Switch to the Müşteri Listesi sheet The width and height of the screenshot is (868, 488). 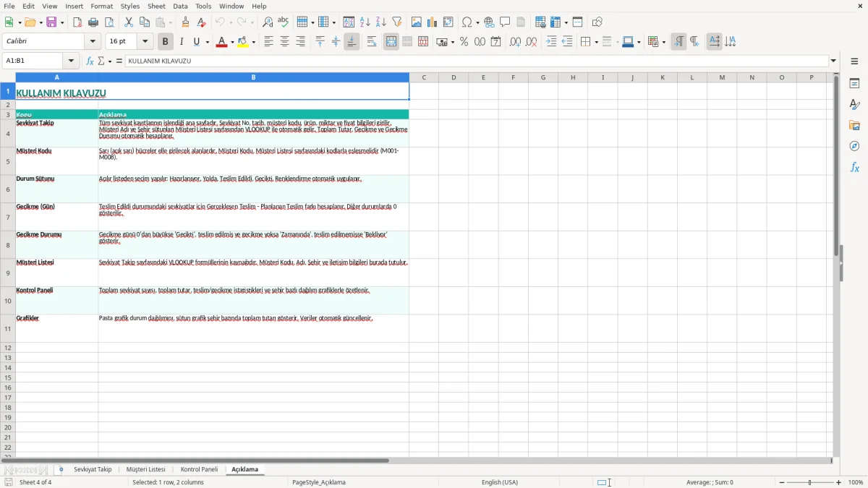[x=145, y=470]
